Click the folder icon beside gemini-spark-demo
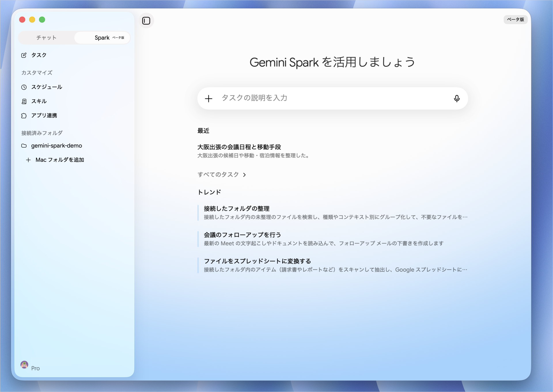The image size is (553, 392). pos(24,146)
